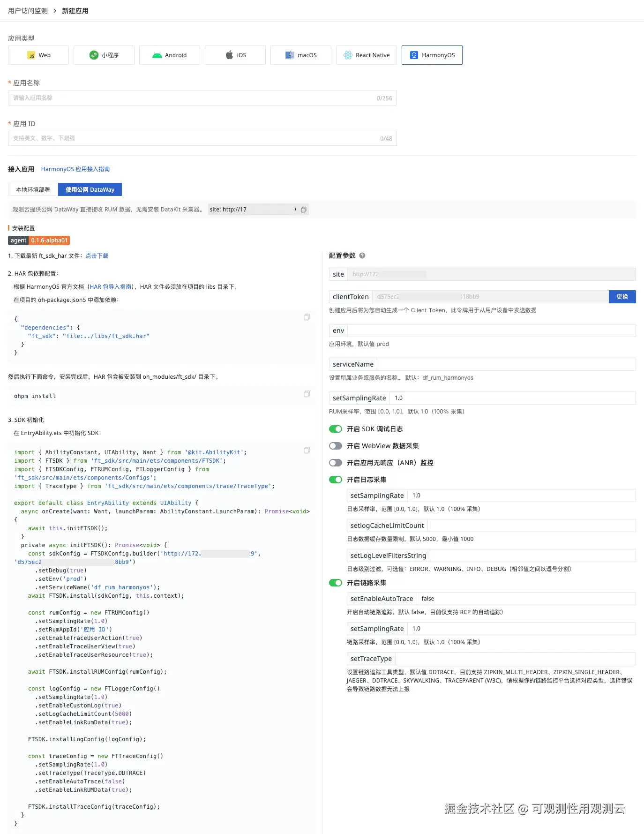Focus the 应用名称 input field
Screen dimensions: 644x834
coord(192,98)
